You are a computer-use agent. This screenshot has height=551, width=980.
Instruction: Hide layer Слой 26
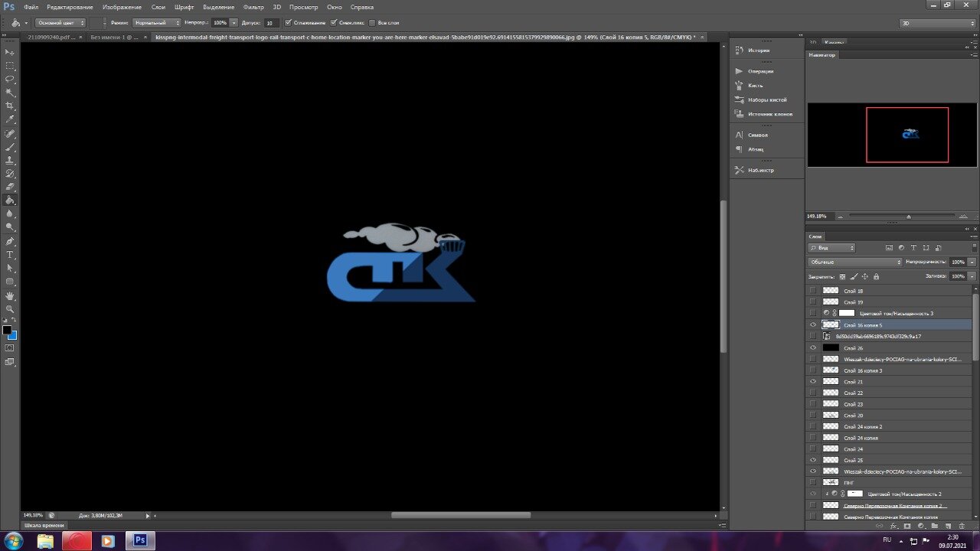coord(813,347)
